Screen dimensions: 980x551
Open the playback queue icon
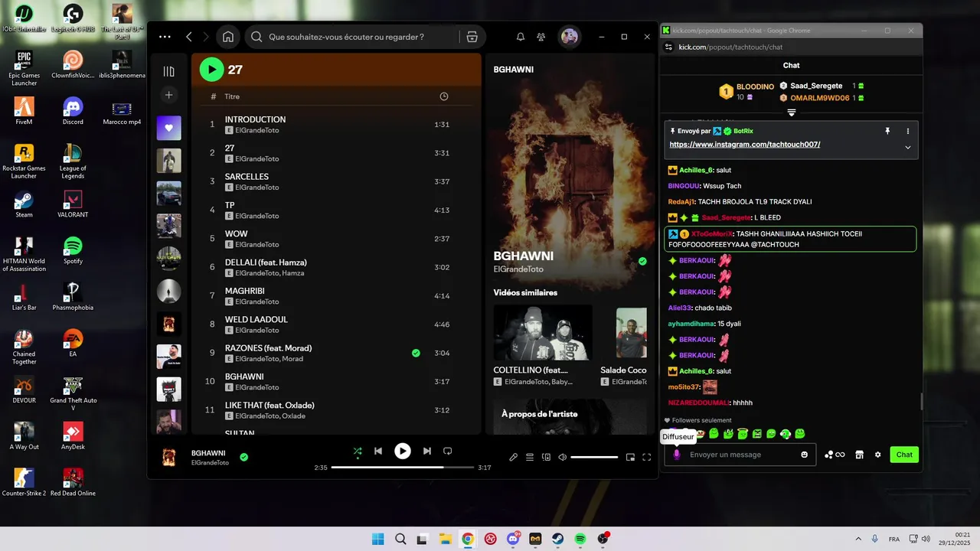530,457
